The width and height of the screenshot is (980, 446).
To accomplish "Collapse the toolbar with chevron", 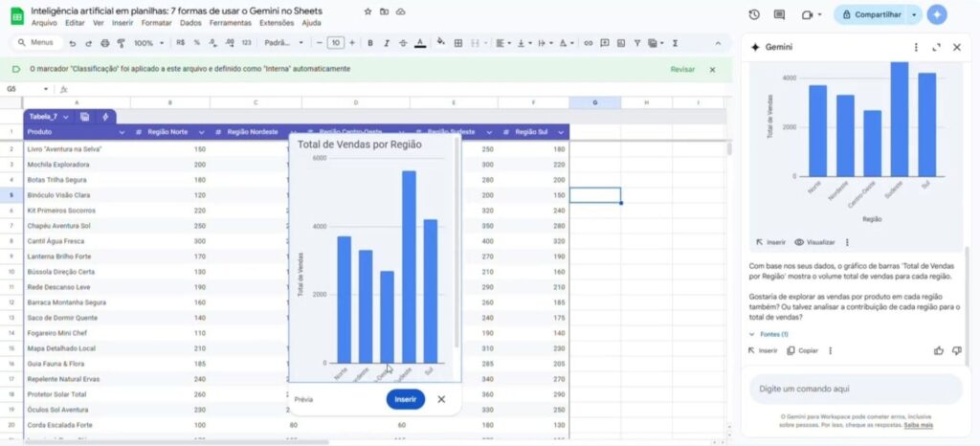I will tap(718, 43).
